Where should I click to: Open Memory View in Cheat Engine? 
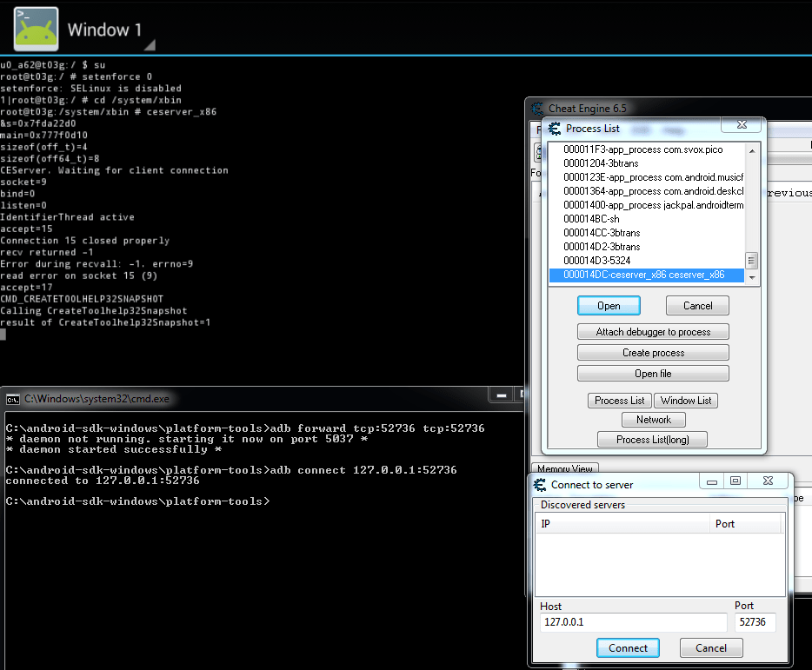coord(564,468)
